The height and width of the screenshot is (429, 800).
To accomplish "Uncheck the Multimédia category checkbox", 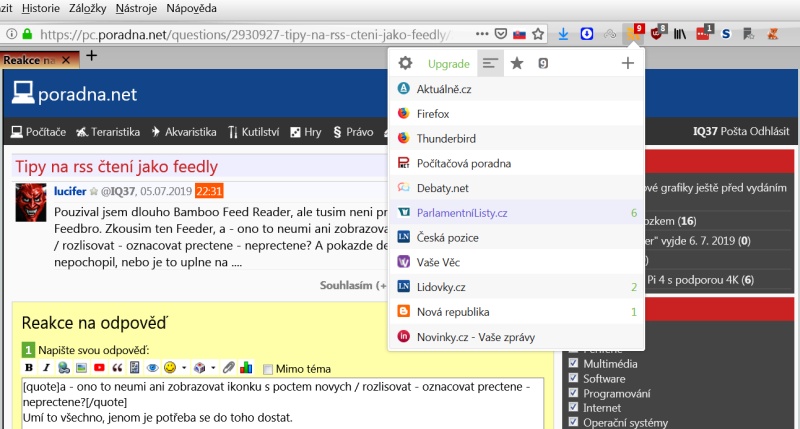I will click(x=573, y=363).
